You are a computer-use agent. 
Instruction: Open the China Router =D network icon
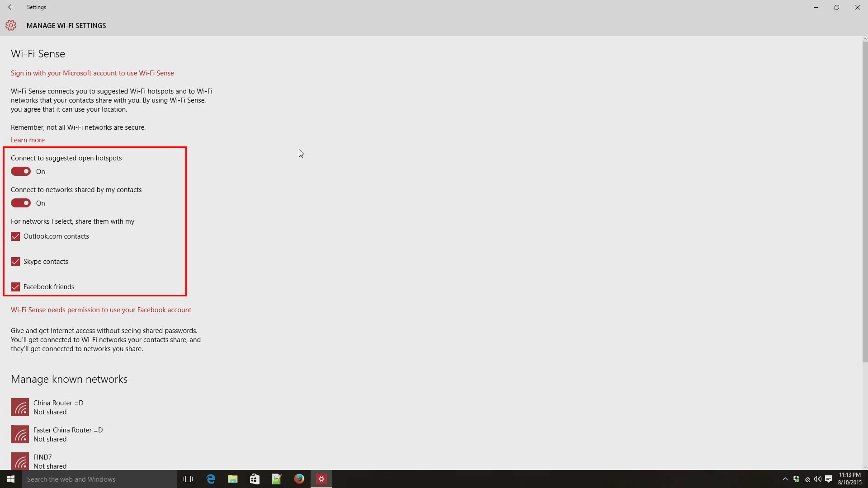point(20,407)
